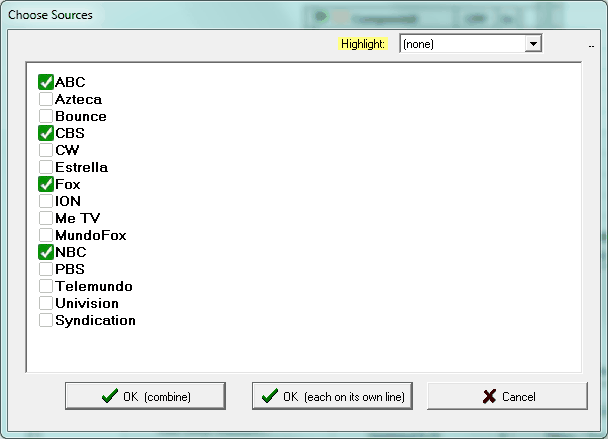Click the OK (combine) button
The width and height of the screenshot is (608, 439).
click(x=145, y=396)
